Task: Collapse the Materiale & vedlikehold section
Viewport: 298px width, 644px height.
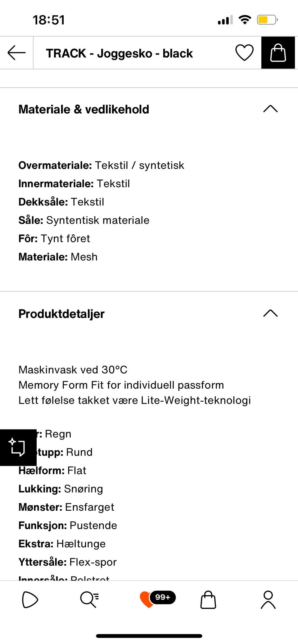Action: pos(270,109)
